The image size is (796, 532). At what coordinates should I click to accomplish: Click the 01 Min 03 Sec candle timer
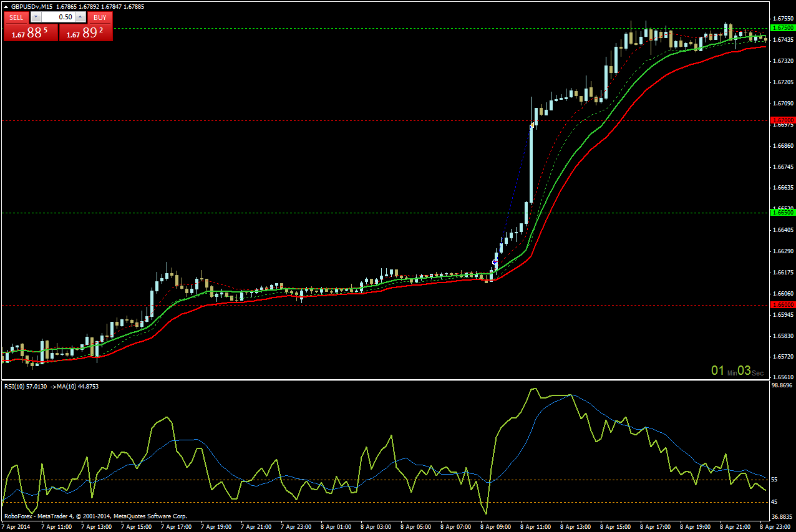pyautogui.click(x=737, y=371)
